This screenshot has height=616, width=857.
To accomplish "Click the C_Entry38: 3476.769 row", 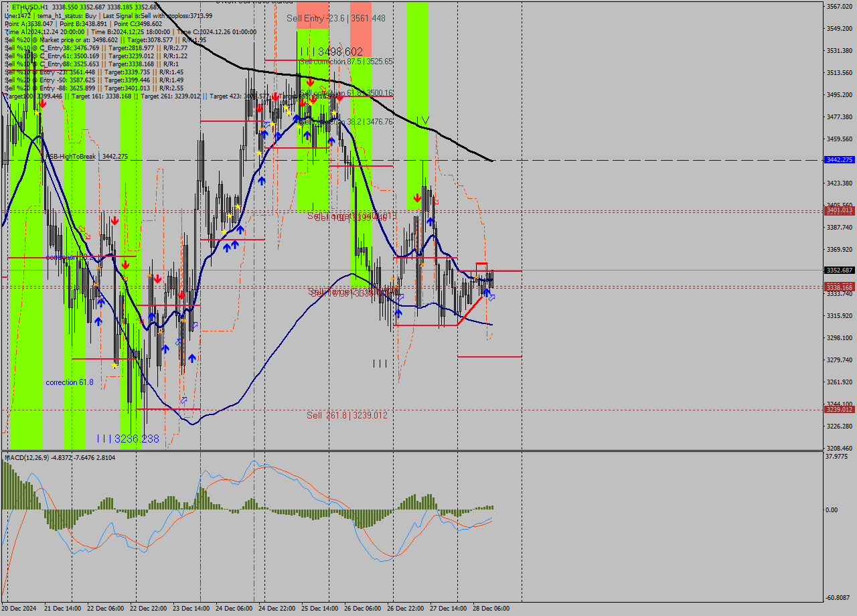I will pos(96,48).
